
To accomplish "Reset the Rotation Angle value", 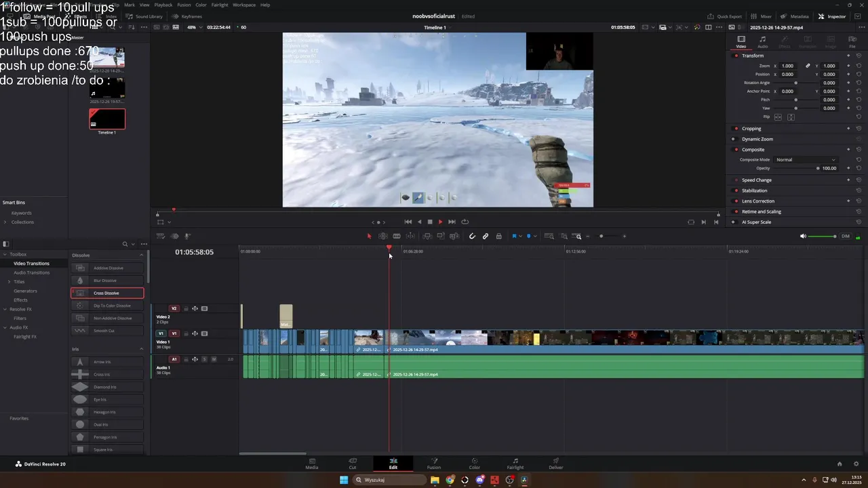I will [x=859, y=83].
